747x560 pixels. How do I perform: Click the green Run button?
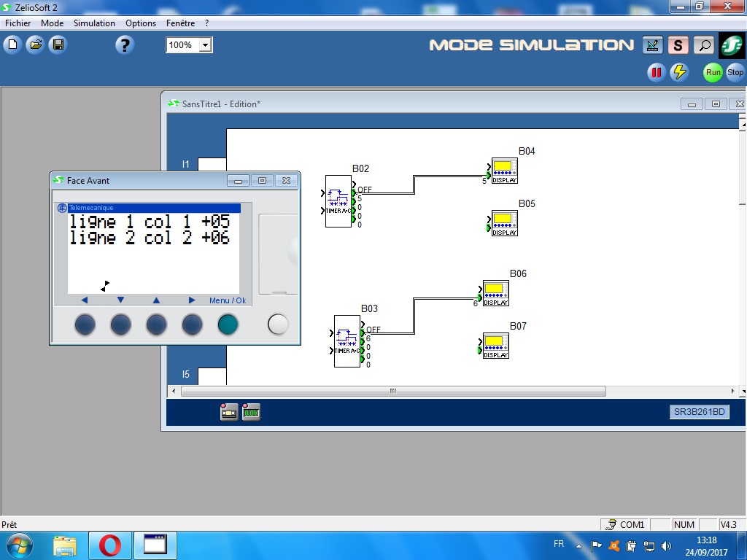[x=713, y=72]
